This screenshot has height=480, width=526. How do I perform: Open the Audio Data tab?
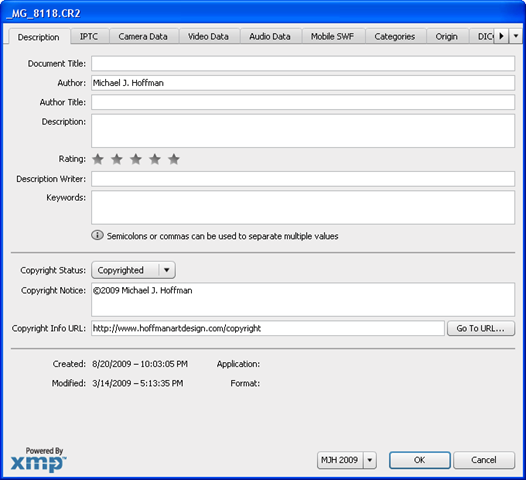pos(270,36)
